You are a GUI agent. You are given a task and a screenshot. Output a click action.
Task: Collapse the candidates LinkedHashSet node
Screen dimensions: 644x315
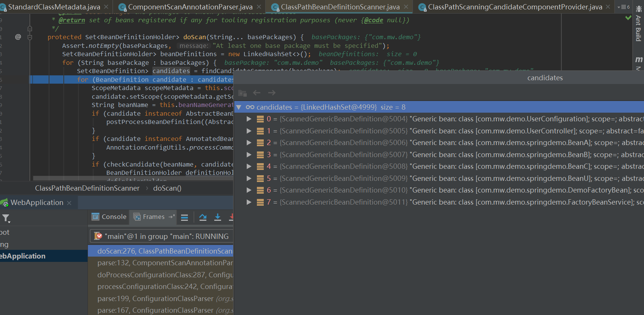239,107
